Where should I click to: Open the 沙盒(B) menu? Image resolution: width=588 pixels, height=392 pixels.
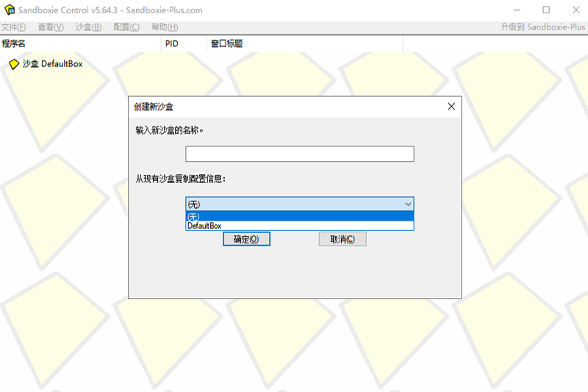[x=88, y=27]
